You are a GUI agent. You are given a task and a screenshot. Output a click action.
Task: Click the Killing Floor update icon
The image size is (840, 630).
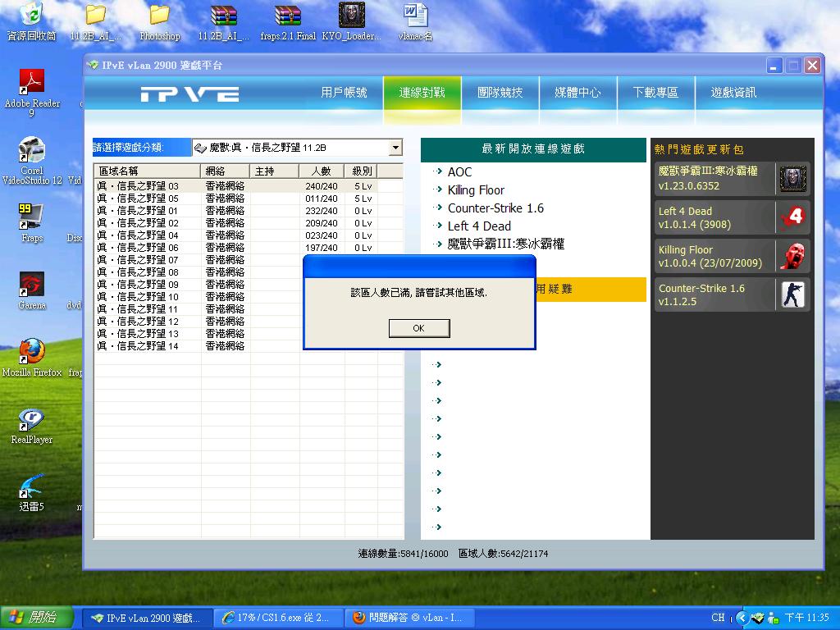click(x=792, y=256)
